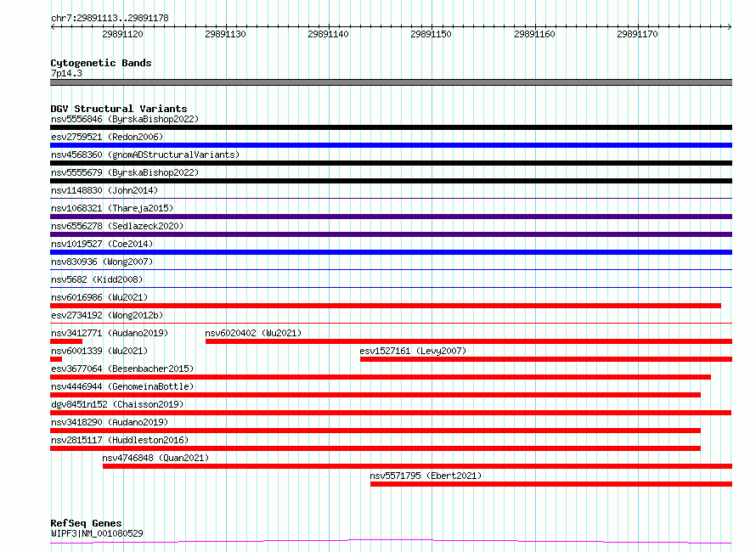Click the gray 7p14.3 cytogenetic band bar

[391, 82]
